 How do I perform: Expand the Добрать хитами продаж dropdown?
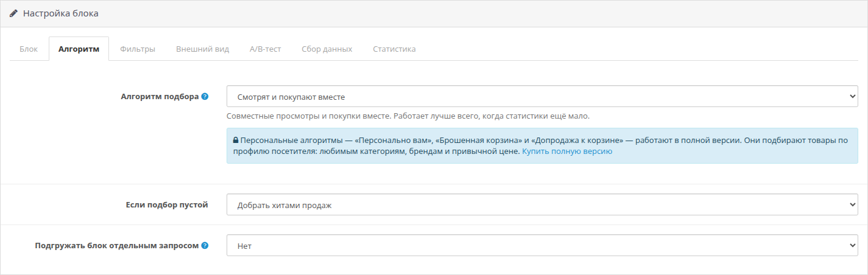(x=542, y=204)
